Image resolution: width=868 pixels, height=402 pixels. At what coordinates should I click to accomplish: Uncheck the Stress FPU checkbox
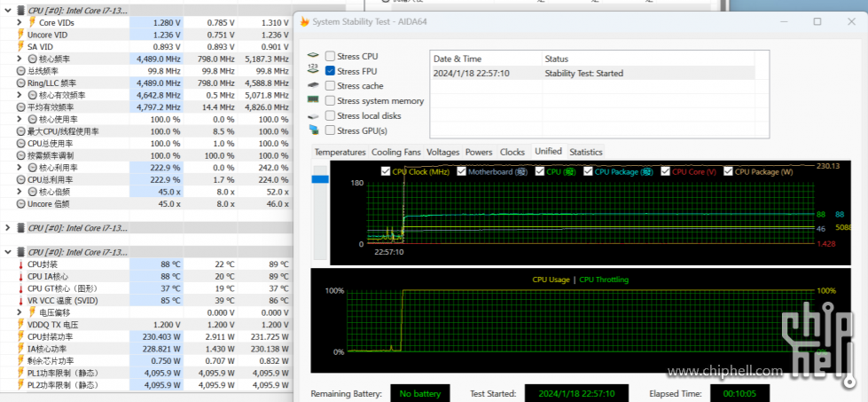tap(330, 71)
